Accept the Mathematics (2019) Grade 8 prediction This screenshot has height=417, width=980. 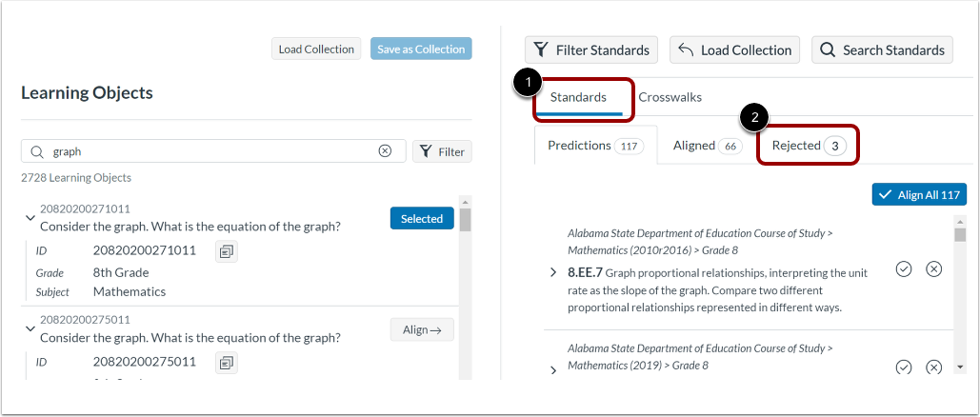pyautogui.click(x=904, y=367)
